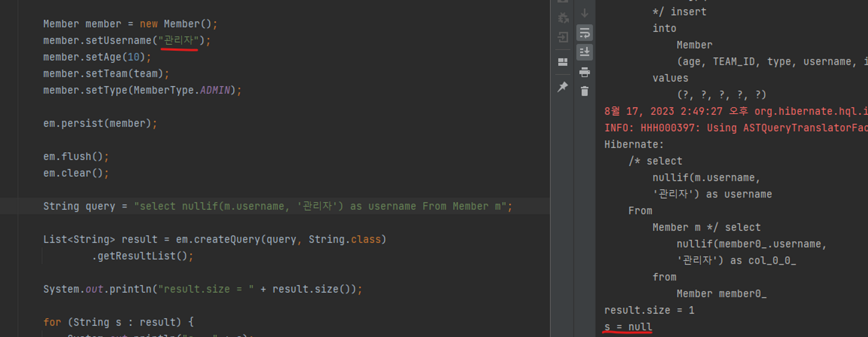This screenshot has height=337, width=868.
Task: Click the bug-with-arrow debug icon
Action: coord(563,17)
